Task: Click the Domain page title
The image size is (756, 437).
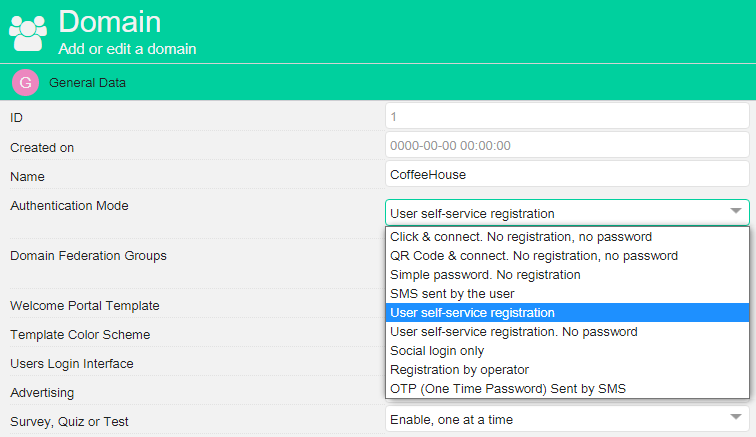Action: tap(110, 21)
